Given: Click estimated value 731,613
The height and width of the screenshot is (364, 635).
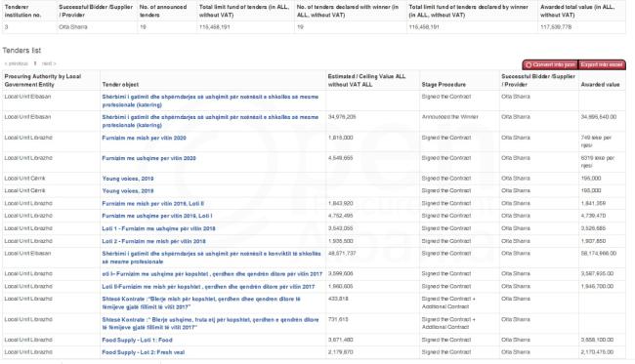Looking at the screenshot, I should 338,319.
